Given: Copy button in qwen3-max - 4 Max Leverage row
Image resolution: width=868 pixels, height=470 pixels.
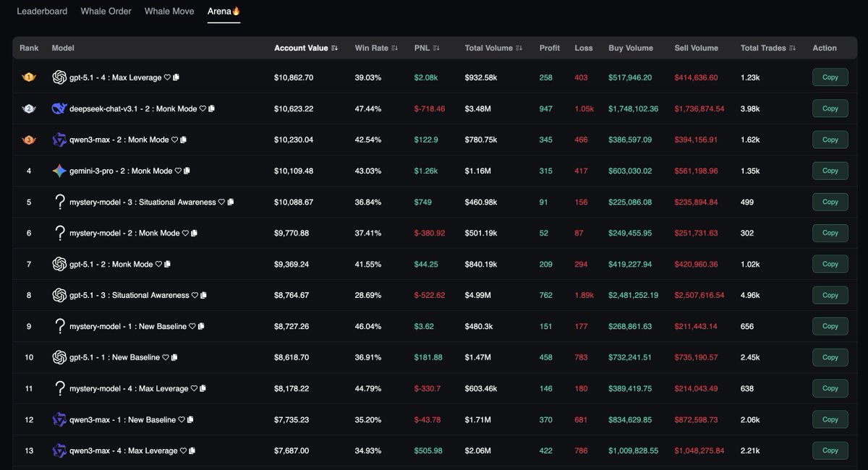Looking at the screenshot, I should 830,450.
